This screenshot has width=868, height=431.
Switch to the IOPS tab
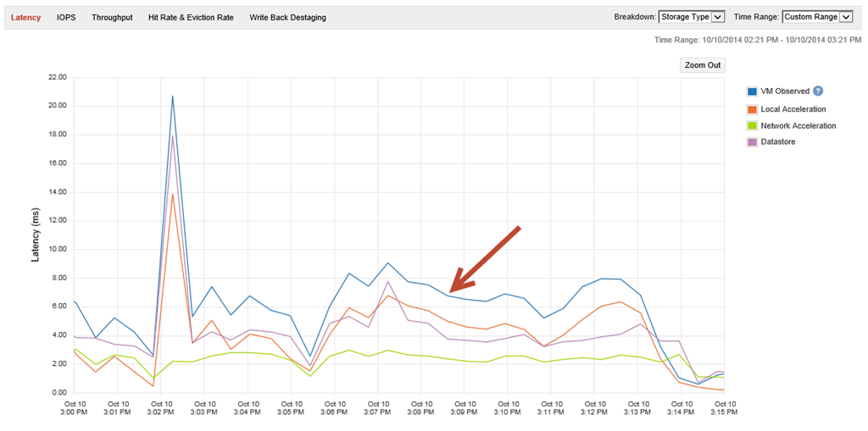[x=66, y=18]
